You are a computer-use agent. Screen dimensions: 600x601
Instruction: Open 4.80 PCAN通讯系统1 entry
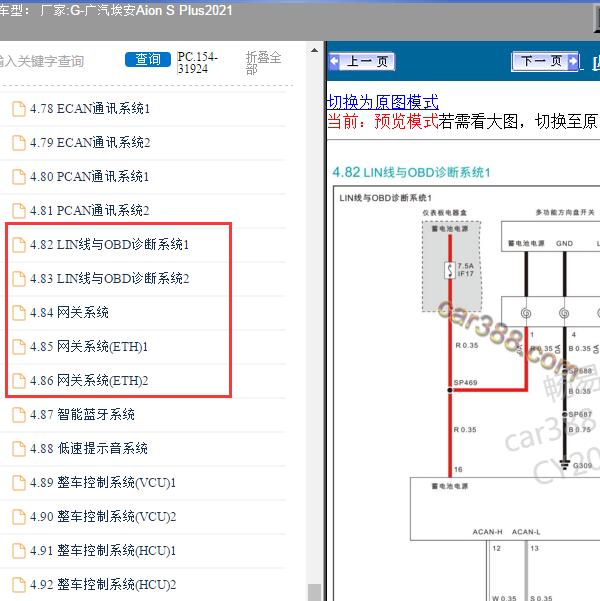pyautogui.click(x=90, y=177)
